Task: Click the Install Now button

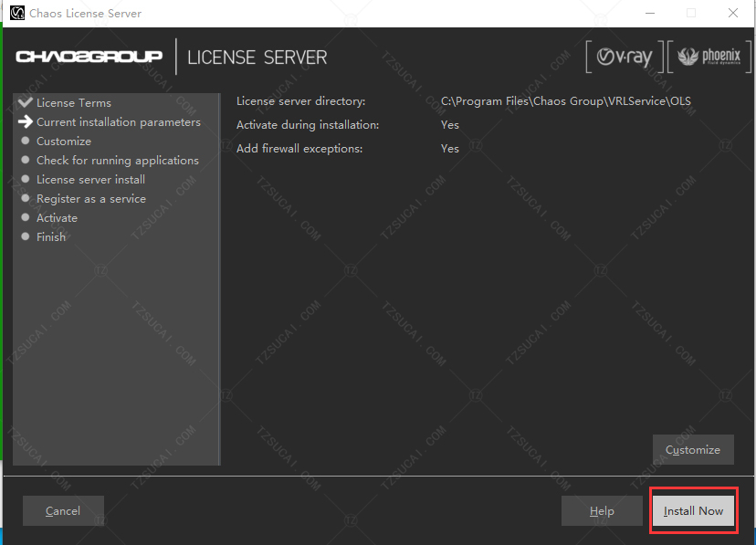Action: pos(693,510)
